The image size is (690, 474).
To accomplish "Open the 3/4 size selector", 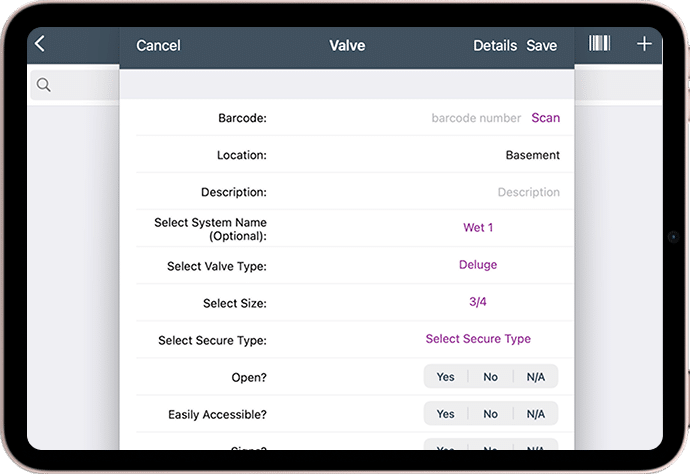I will coord(478,301).
